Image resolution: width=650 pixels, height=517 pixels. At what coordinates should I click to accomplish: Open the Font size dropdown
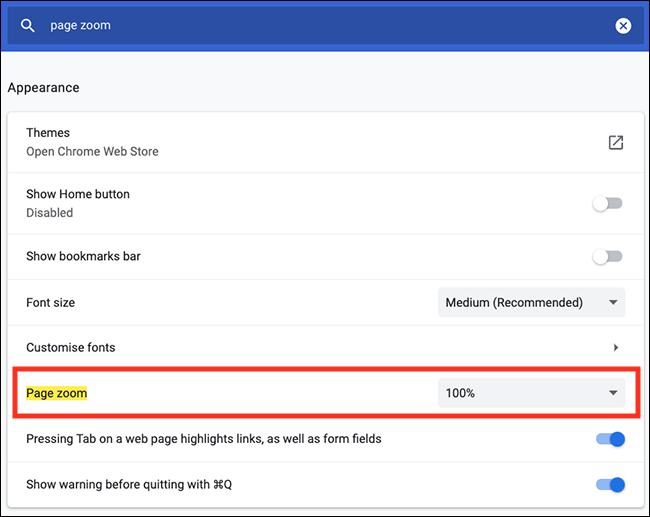pos(531,302)
